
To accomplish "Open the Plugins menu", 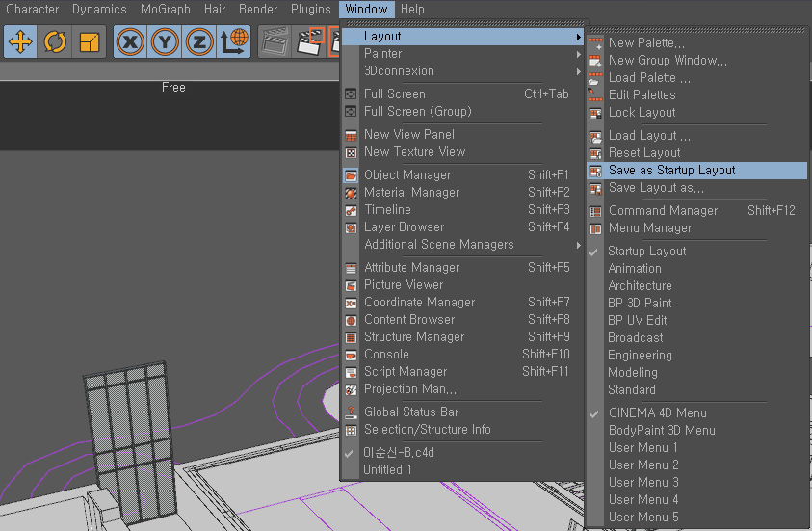I will (310, 10).
